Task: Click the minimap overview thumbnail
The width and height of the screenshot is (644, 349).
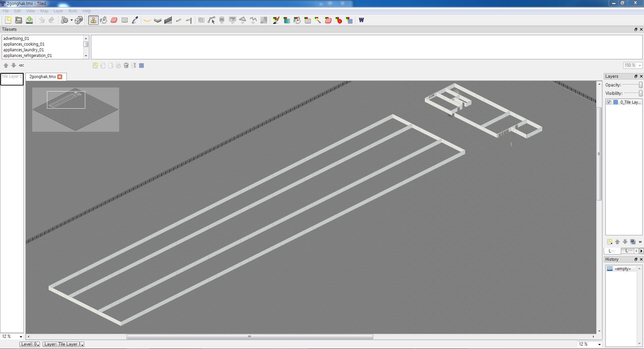Action: pos(76,110)
